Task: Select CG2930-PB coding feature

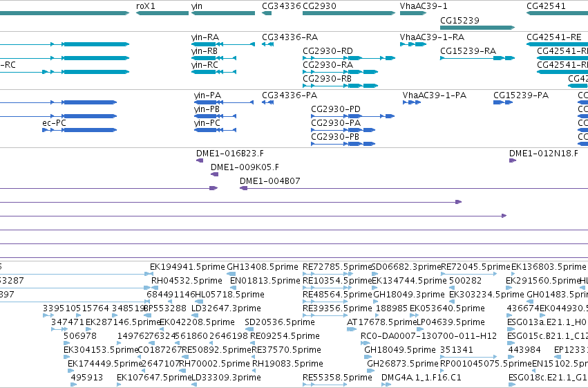Action: (x=343, y=144)
